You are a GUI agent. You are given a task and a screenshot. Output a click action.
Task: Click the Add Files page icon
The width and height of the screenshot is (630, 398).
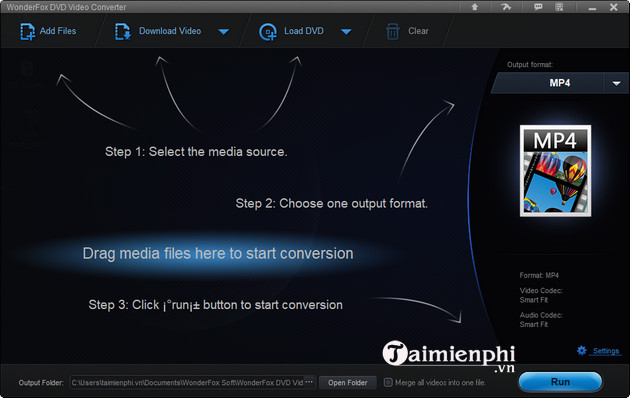click(28, 32)
